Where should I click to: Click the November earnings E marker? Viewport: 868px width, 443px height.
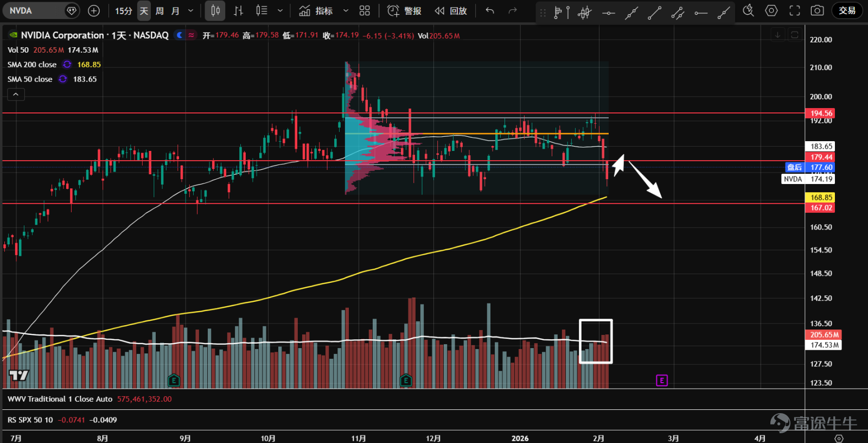tap(406, 380)
